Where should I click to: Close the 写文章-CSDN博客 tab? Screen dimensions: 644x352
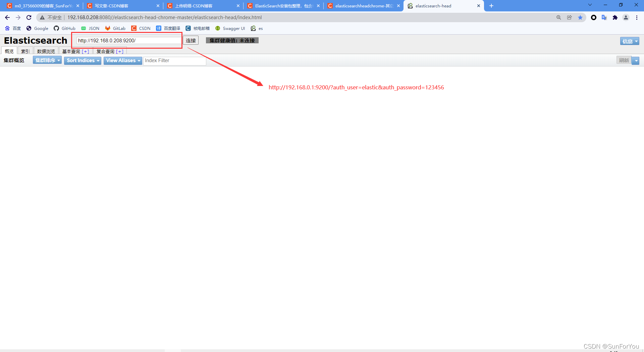[158, 6]
